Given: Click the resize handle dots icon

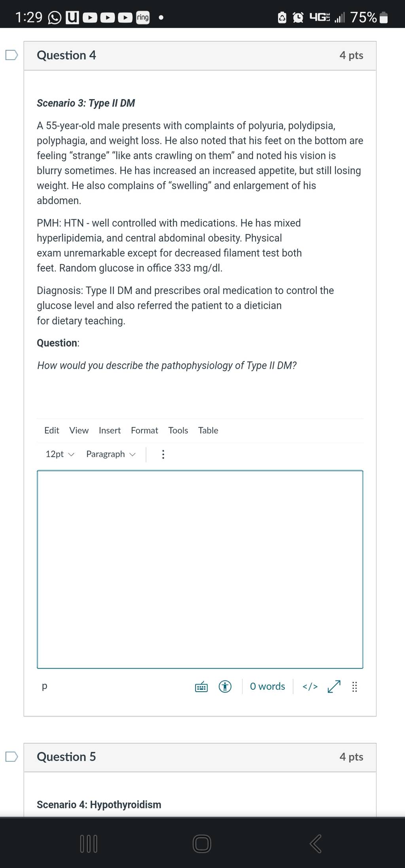Looking at the screenshot, I should coord(355,687).
